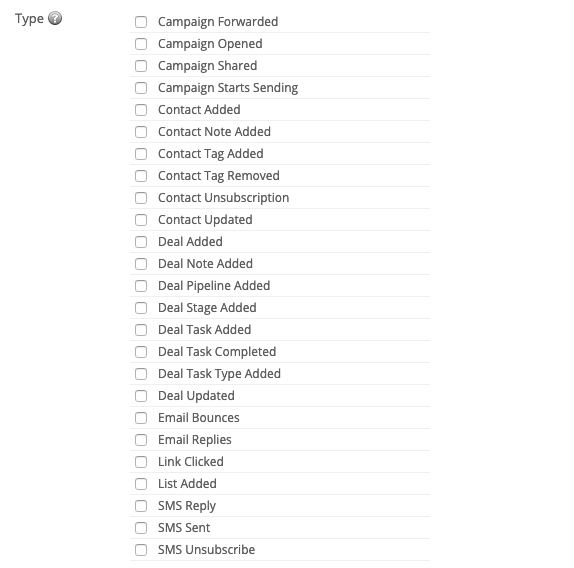The image size is (574, 568).
Task: Enable the Email Bounces checkbox
Action: [x=141, y=418]
